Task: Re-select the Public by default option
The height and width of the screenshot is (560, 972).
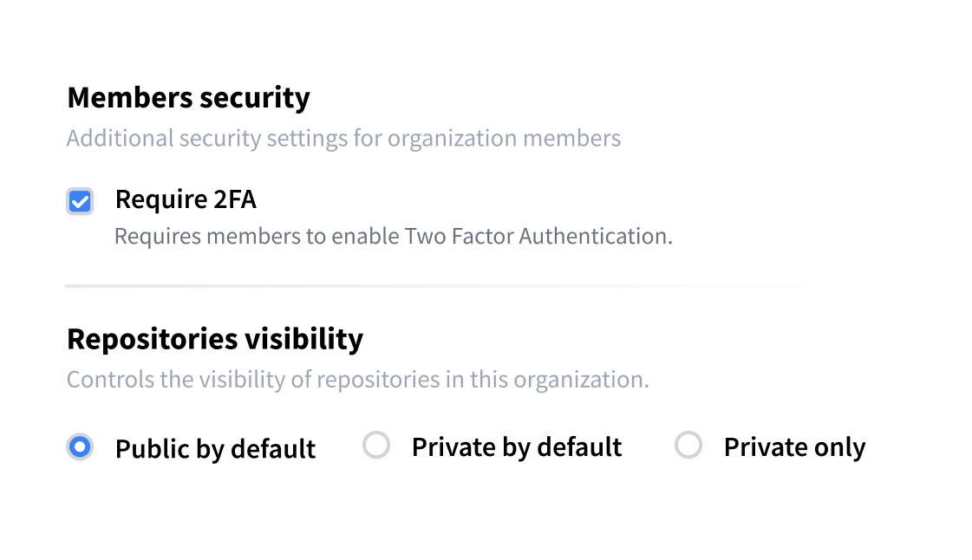Action: 80,446
